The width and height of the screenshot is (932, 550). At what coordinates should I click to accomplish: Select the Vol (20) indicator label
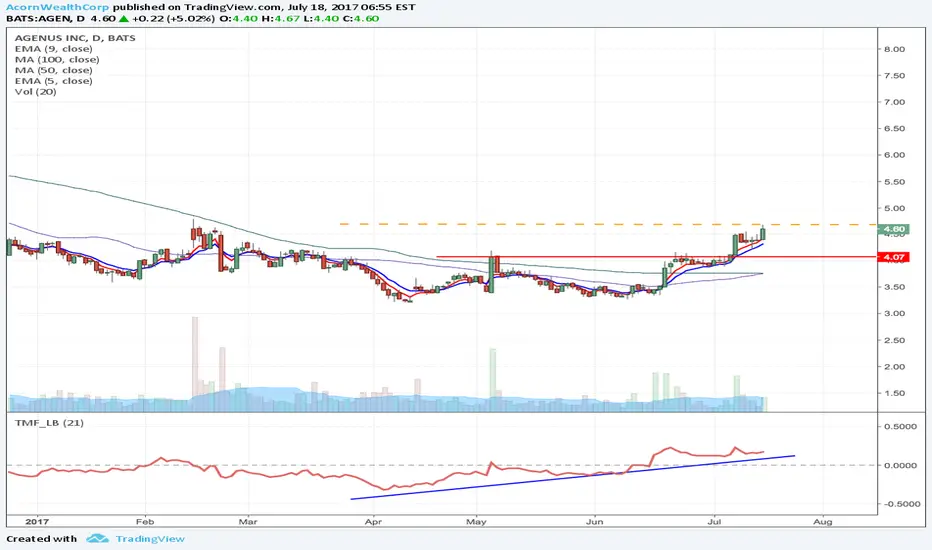point(36,92)
